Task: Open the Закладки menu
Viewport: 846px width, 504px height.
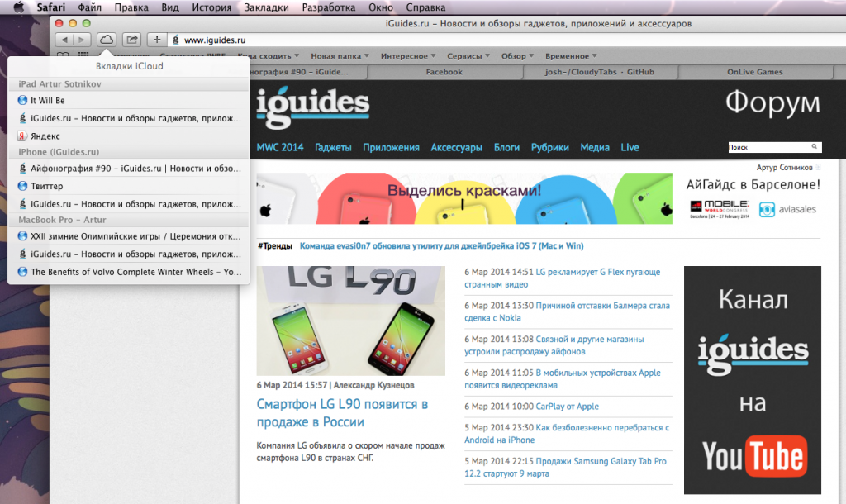Action: click(x=266, y=7)
